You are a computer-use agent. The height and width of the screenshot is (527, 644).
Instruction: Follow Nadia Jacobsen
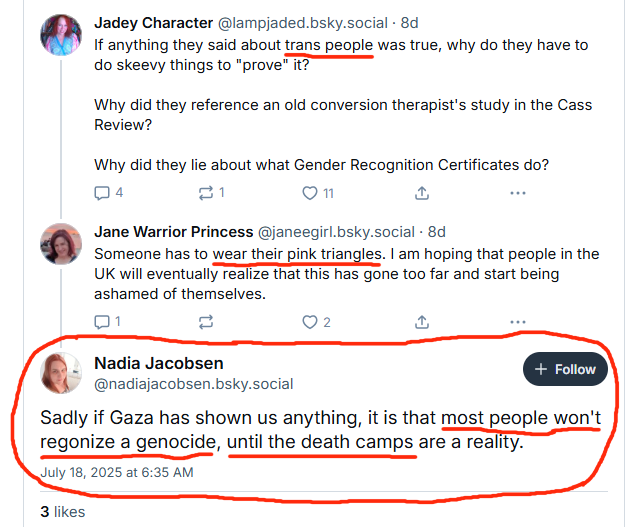click(x=565, y=369)
